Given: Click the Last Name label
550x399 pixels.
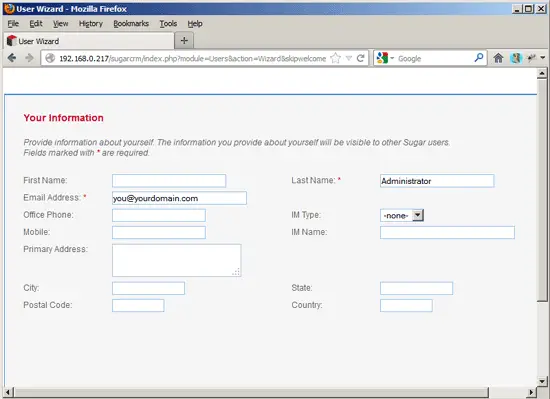Looking at the screenshot, I should point(313,180).
